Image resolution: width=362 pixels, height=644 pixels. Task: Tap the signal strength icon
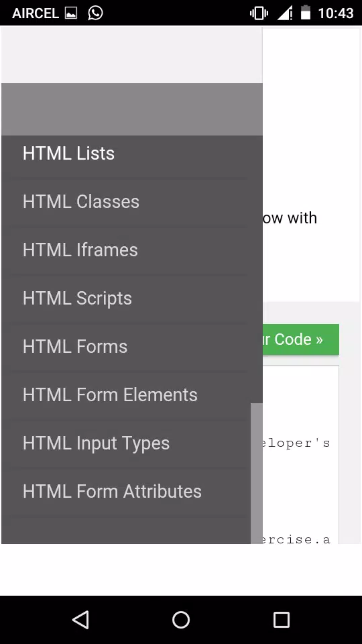[285, 13]
